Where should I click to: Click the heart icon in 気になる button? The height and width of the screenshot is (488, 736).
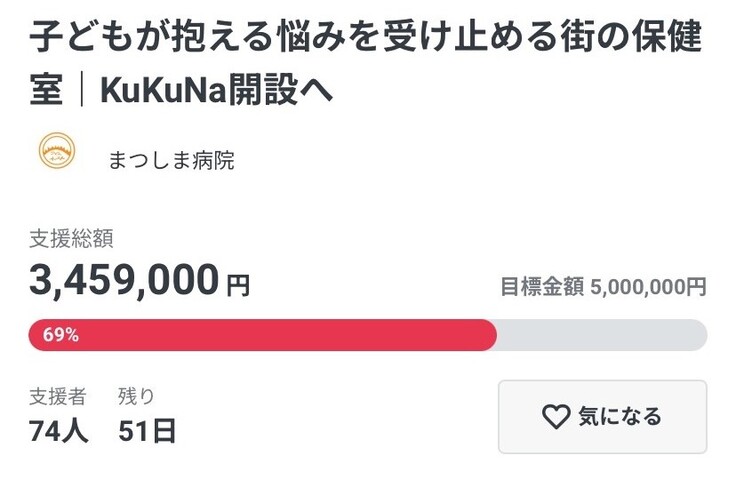coord(555,417)
